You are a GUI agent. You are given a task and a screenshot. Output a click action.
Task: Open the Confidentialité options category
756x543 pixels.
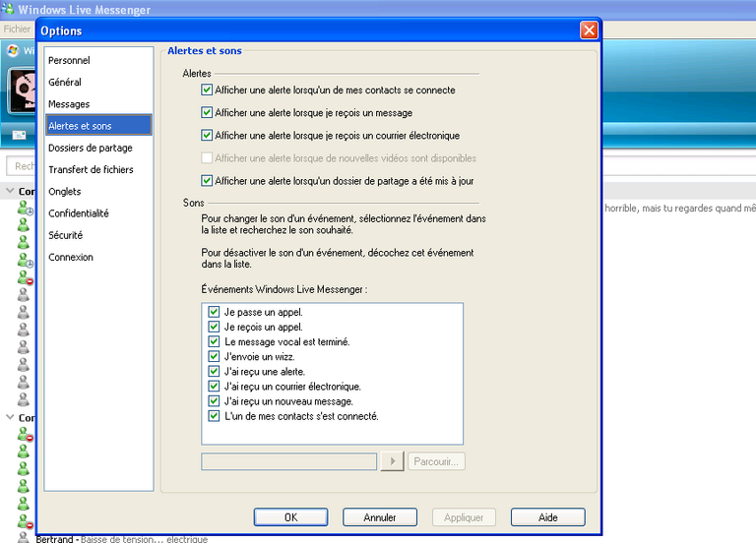tap(98, 213)
